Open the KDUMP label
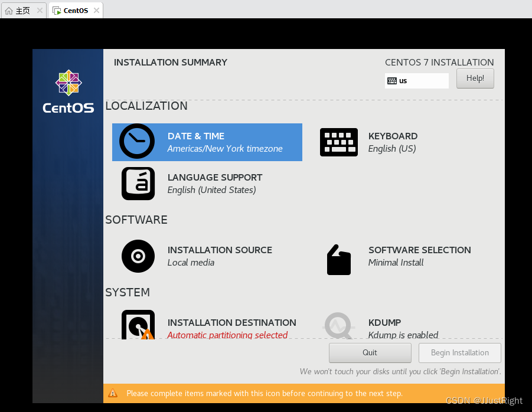The height and width of the screenshot is (412, 532). point(385,322)
